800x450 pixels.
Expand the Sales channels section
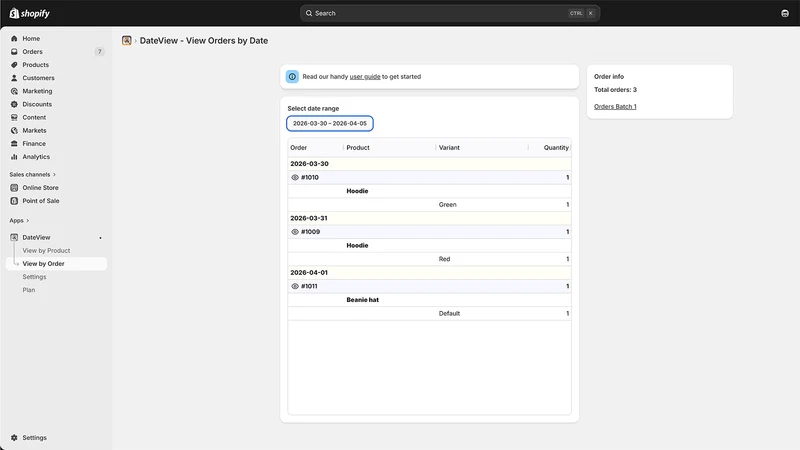[x=33, y=174]
